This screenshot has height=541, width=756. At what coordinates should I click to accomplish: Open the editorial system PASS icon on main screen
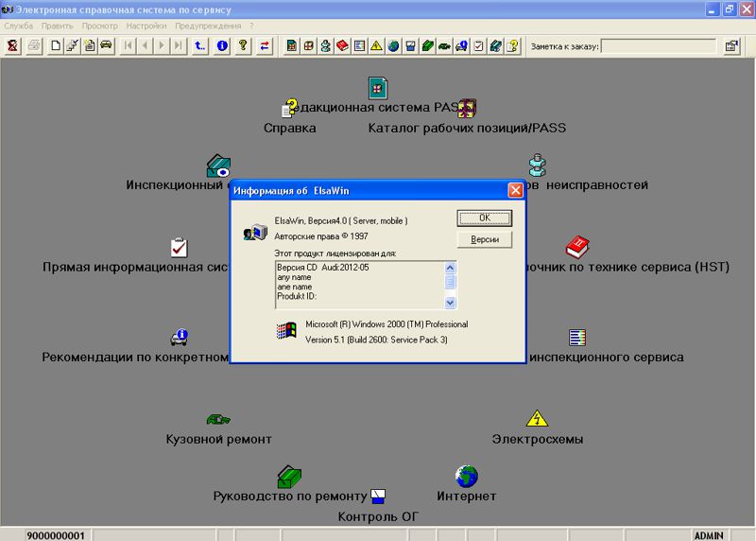click(x=377, y=88)
